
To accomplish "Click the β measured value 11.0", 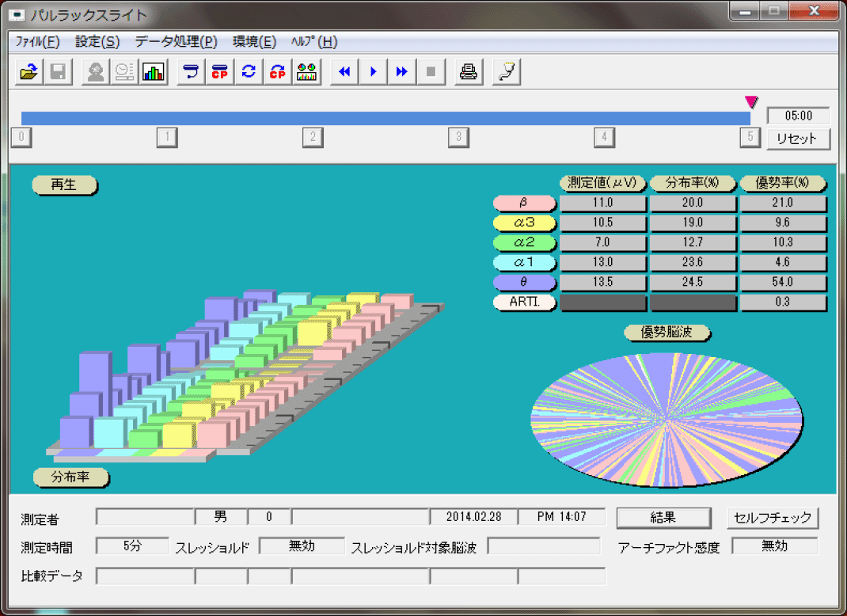I will click(603, 203).
